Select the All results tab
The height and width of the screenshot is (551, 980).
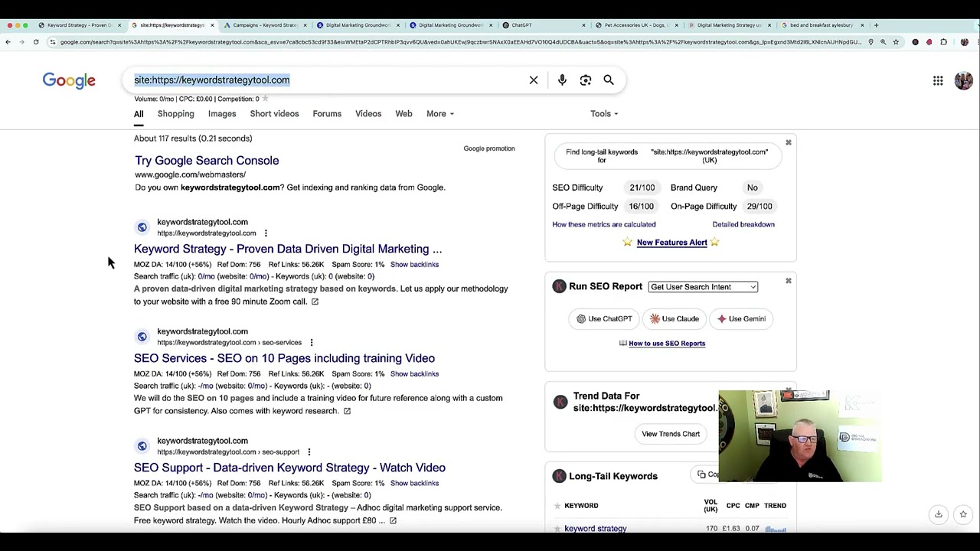click(x=139, y=114)
